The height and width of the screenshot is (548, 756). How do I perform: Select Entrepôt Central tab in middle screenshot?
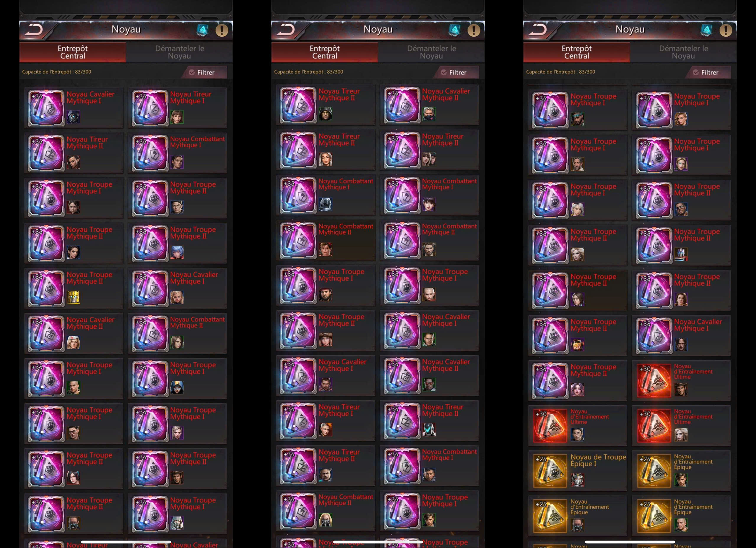(324, 52)
